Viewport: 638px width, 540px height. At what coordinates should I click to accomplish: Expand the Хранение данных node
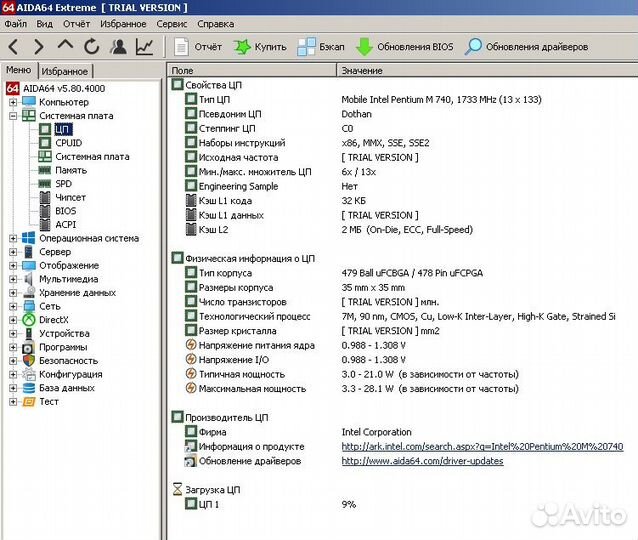[x=13, y=293]
